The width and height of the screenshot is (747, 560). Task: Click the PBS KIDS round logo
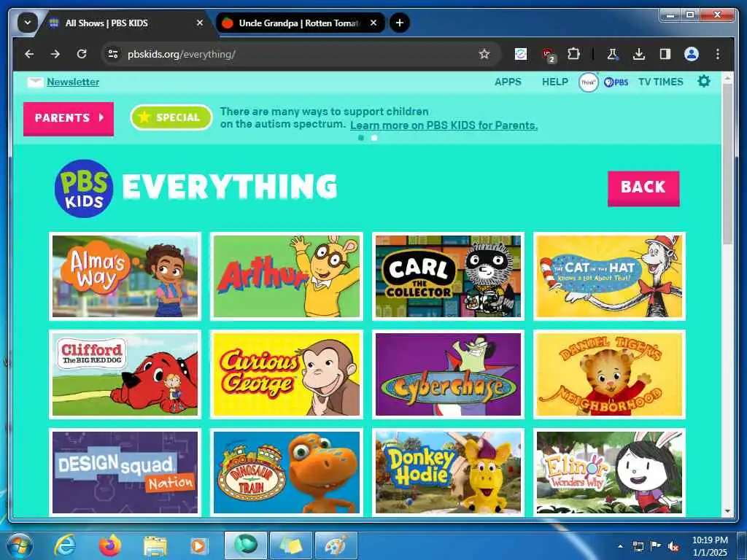pyautogui.click(x=84, y=189)
